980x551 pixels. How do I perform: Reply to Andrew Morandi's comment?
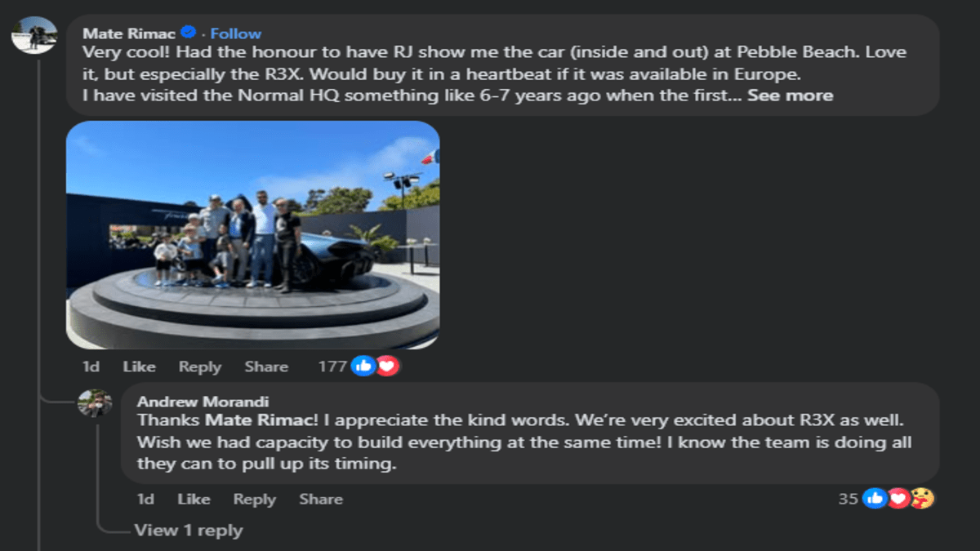coord(254,499)
